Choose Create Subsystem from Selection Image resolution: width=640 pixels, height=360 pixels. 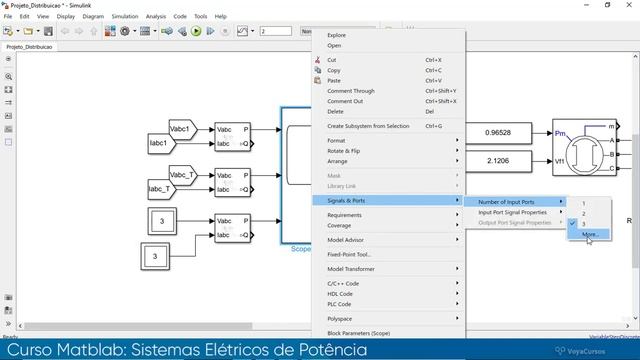389,126
